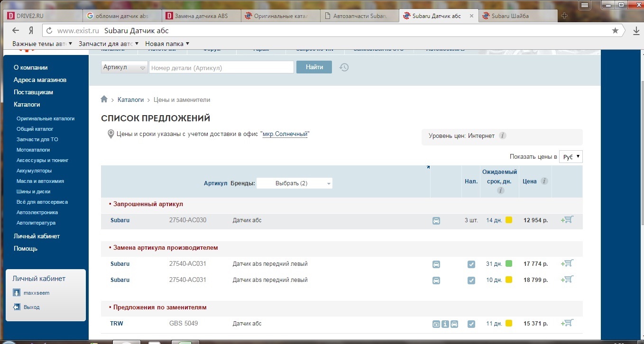
Task: Click article number GBS 5049
Action: tap(184, 324)
